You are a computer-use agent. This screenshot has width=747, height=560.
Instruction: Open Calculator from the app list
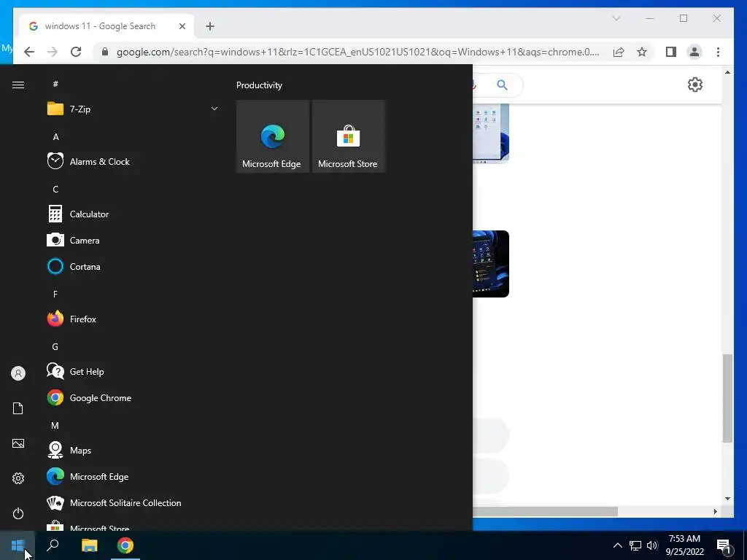(x=133, y=214)
